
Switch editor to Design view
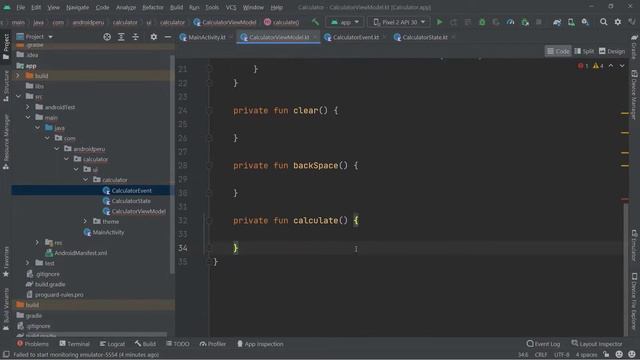click(611, 51)
